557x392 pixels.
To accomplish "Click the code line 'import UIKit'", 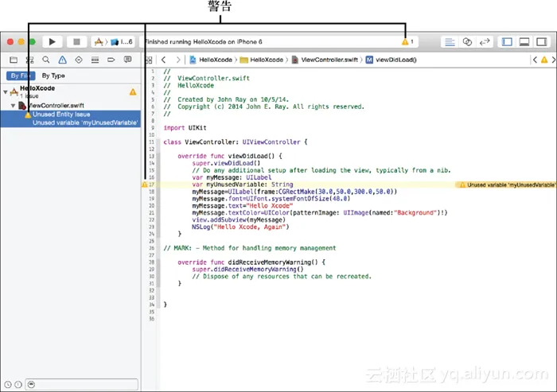I will 185,128.
